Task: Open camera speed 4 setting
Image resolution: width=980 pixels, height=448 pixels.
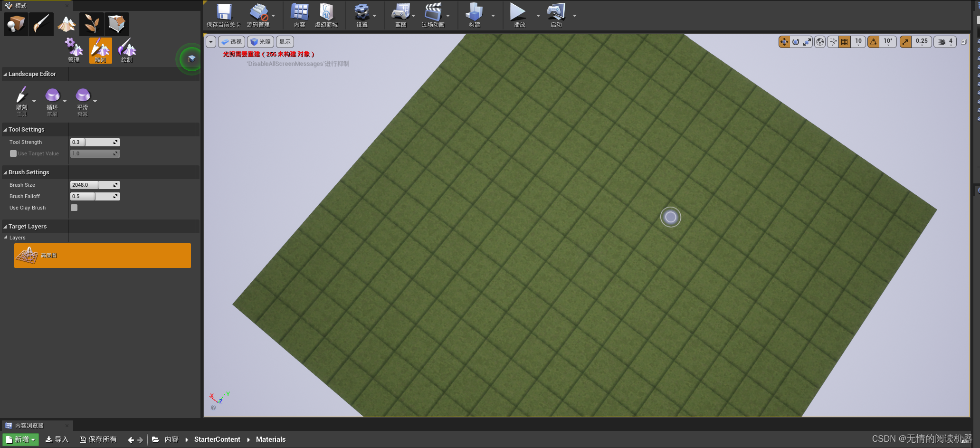Action: tap(945, 42)
